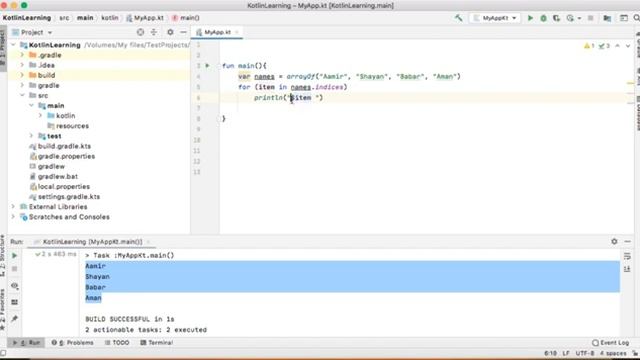Go to next highlighted error arrow
This screenshot has height=360, width=640.
(x=628, y=46)
